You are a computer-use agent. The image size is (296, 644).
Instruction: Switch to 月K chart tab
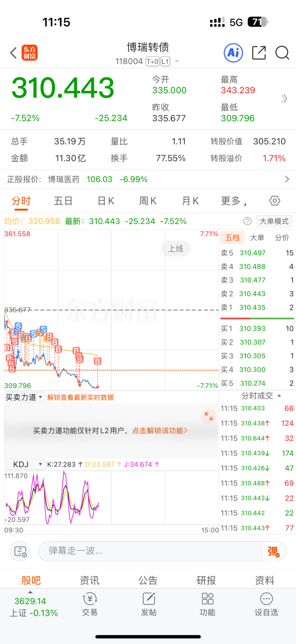(x=190, y=201)
